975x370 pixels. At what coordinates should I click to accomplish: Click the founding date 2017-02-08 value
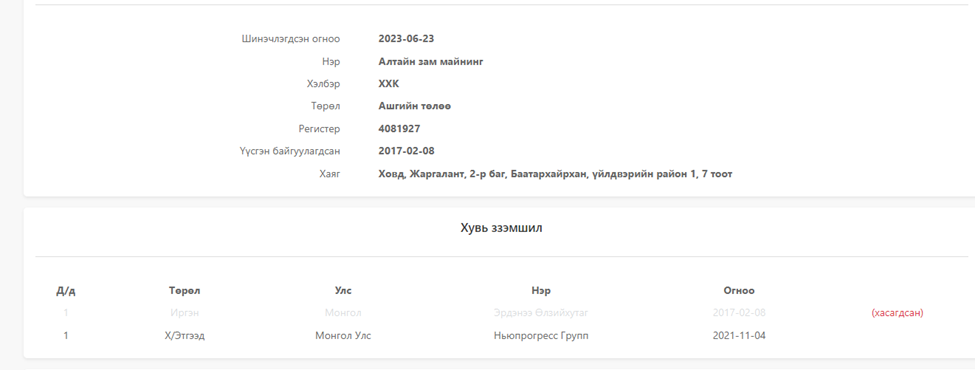pyautogui.click(x=406, y=151)
